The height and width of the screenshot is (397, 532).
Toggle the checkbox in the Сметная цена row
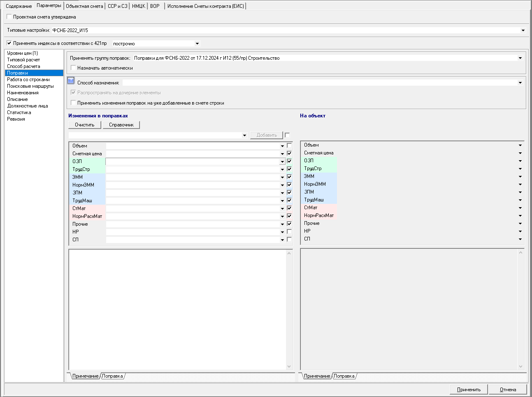tap(289, 154)
